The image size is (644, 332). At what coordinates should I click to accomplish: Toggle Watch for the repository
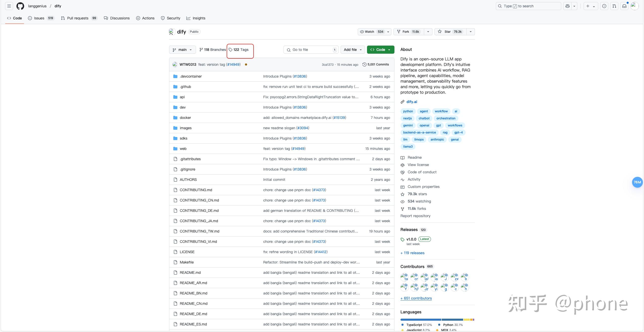click(372, 32)
